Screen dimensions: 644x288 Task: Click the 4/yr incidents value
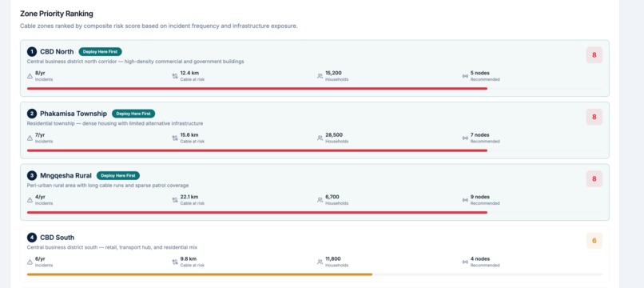click(40, 197)
